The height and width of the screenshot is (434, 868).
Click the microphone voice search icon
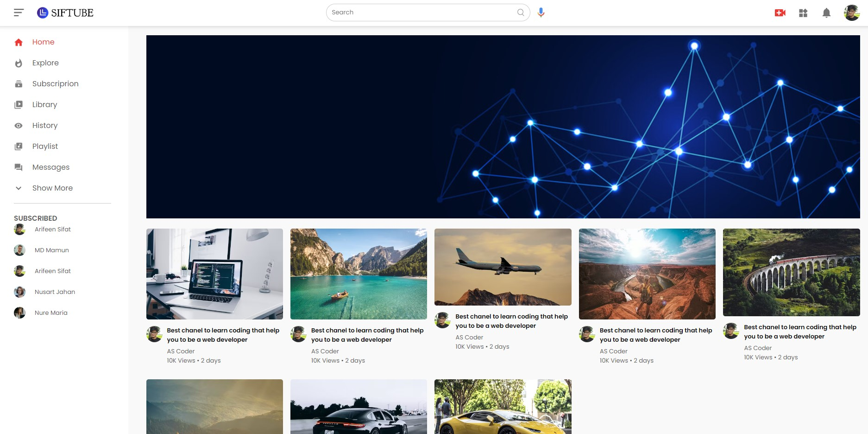pos(541,13)
